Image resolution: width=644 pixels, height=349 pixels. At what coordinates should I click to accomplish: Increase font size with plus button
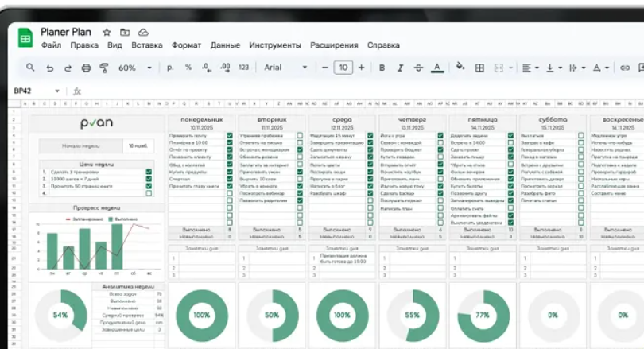362,68
